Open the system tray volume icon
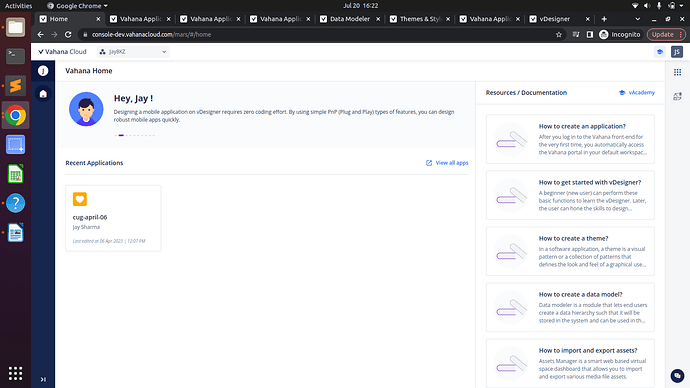 pyautogui.click(x=647, y=6)
